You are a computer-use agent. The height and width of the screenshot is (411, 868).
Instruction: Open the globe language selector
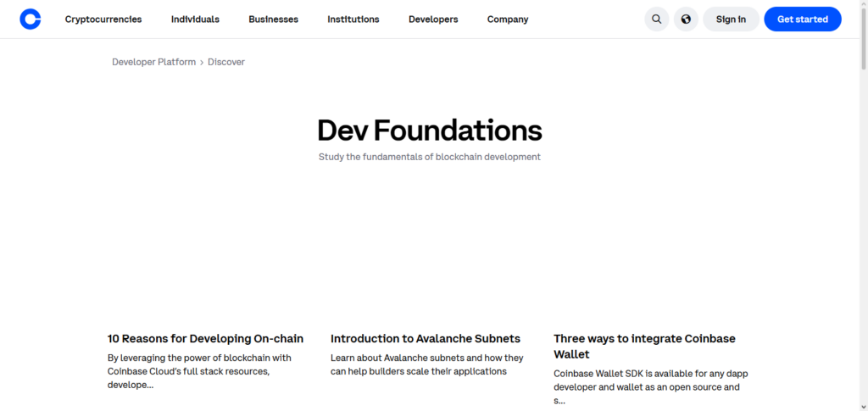[x=686, y=19]
